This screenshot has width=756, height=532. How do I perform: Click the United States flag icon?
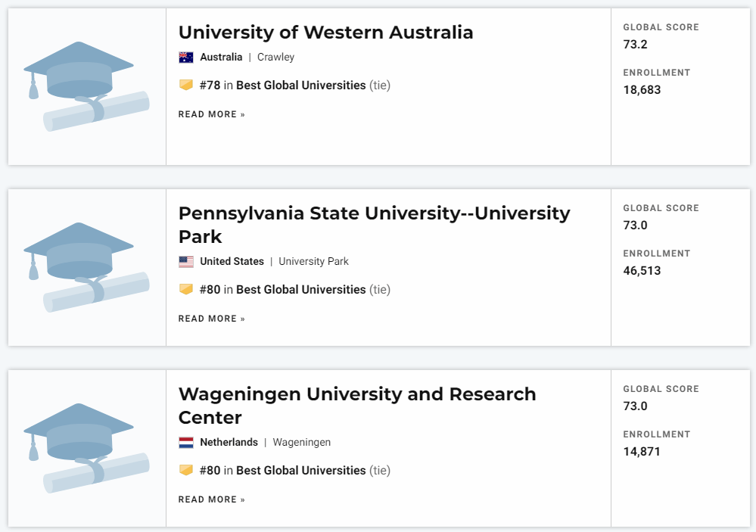point(186,262)
